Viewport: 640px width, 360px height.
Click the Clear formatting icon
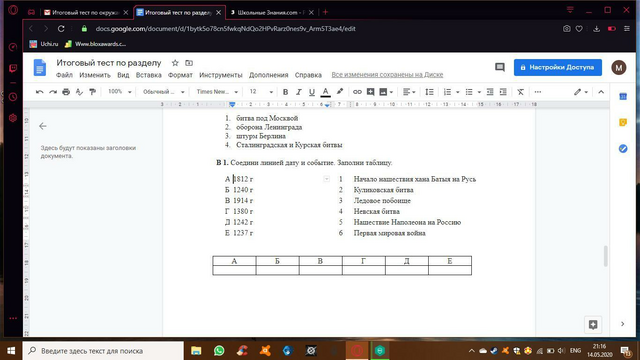point(520,92)
